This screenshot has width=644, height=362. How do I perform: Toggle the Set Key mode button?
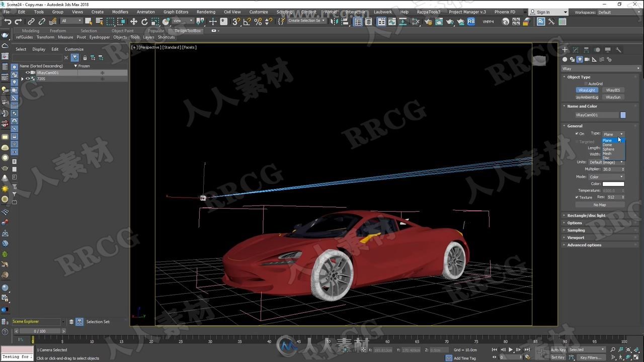[557, 357]
